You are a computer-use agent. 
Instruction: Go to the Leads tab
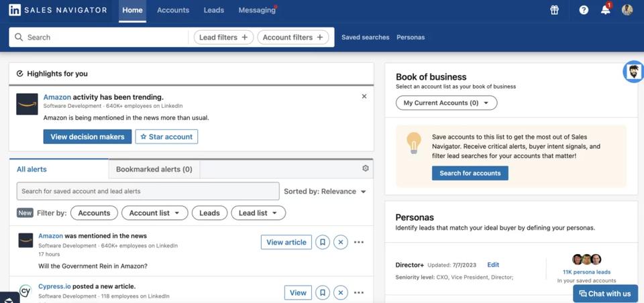tap(213, 10)
